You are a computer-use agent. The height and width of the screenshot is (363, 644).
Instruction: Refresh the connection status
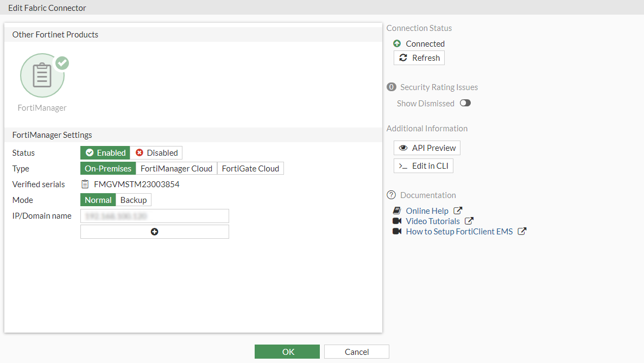(419, 58)
